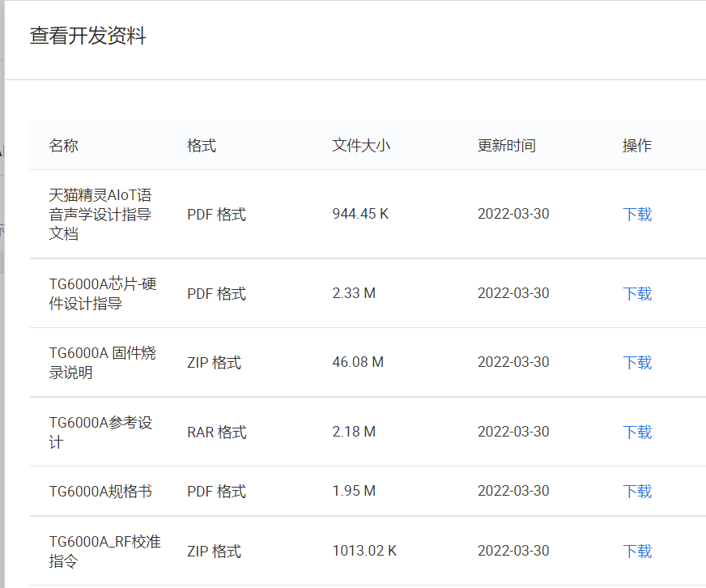Click the 2.33 M file size
The width and height of the screenshot is (706, 588).
click(x=354, y=293)
